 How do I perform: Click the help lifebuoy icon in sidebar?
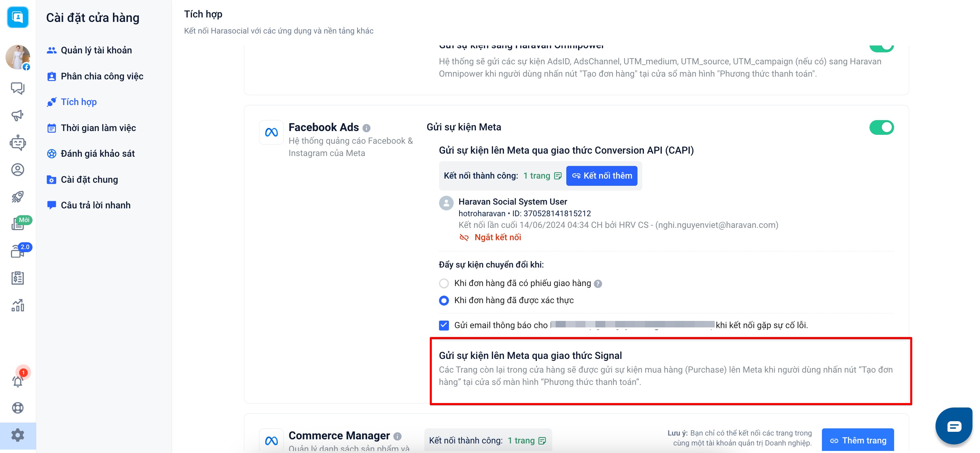tap(17, 408)
